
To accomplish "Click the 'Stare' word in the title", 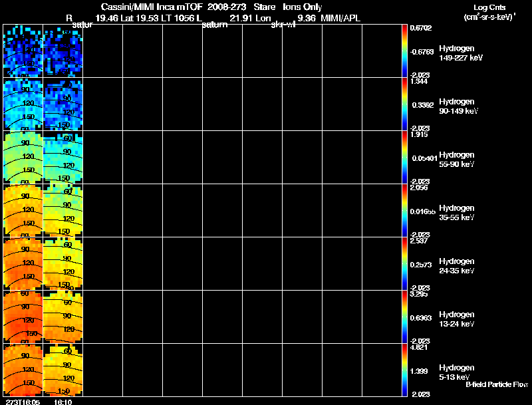I will 264,7.
